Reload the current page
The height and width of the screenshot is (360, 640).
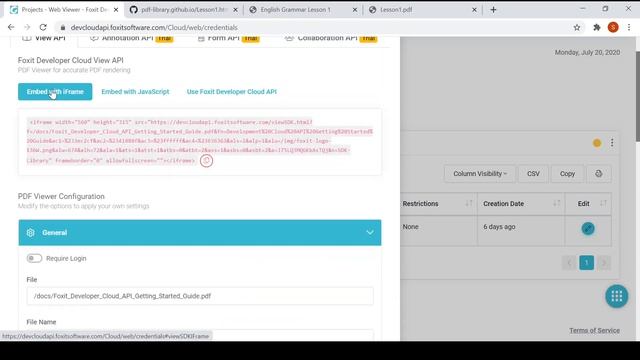click(43, 27)
